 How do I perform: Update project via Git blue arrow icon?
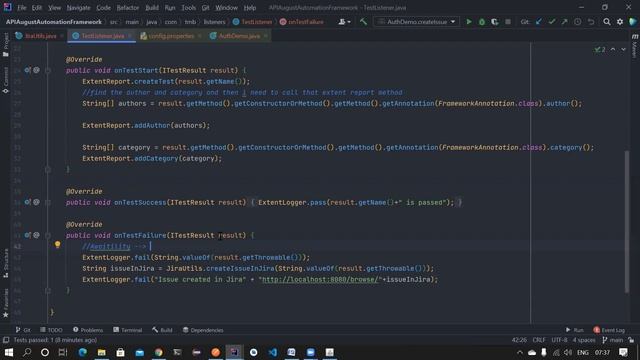[x=539, y=22]
